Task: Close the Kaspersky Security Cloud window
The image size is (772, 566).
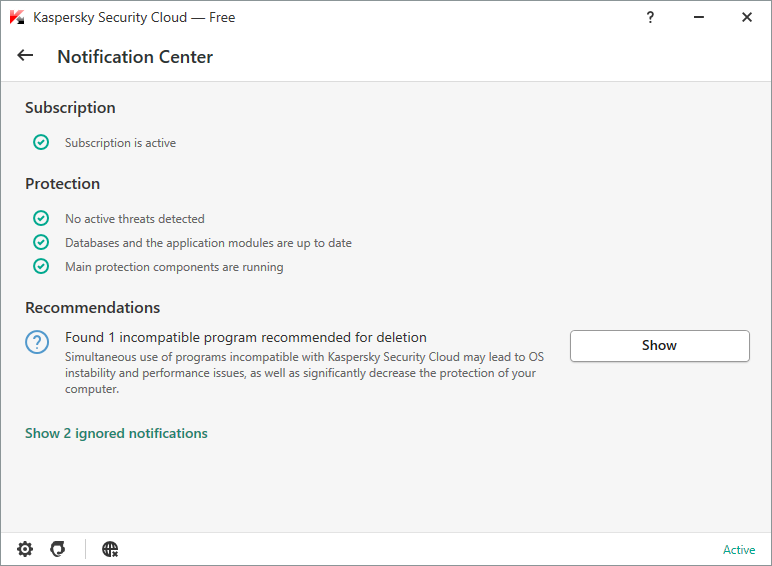Action: (747, 17)
